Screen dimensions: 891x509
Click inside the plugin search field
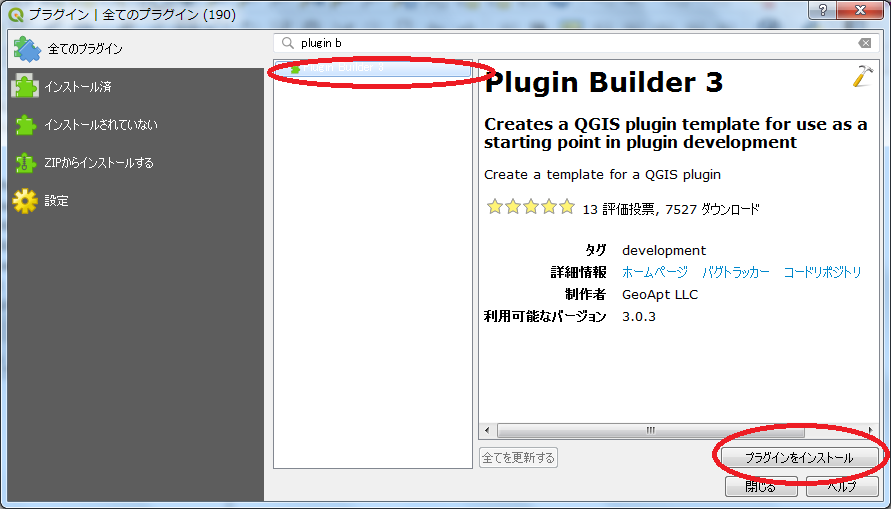point(575,43)
